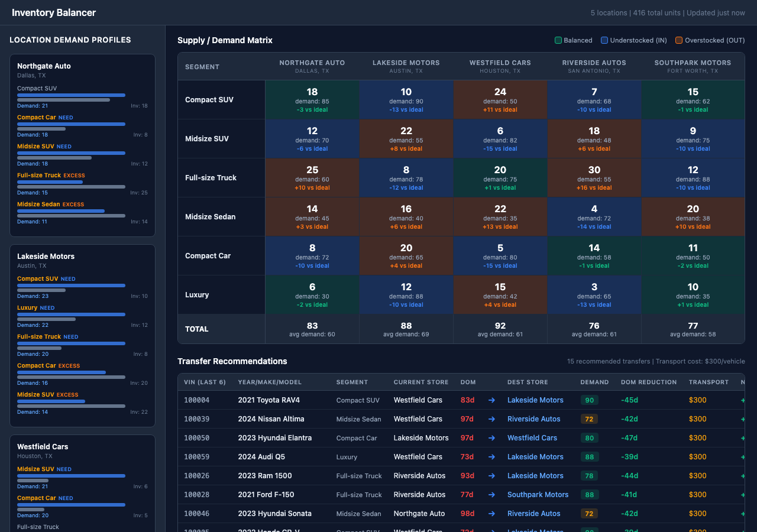Click the transfer arrow for 2023 Hyundai Elantra
757x532 pixels.
[x=491, y=438]
